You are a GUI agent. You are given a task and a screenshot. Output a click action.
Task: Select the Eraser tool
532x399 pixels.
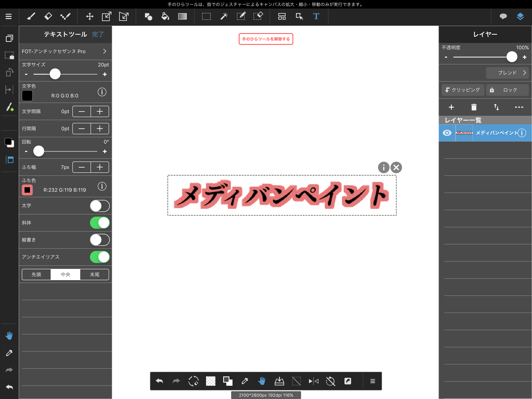tap(48, 16)
